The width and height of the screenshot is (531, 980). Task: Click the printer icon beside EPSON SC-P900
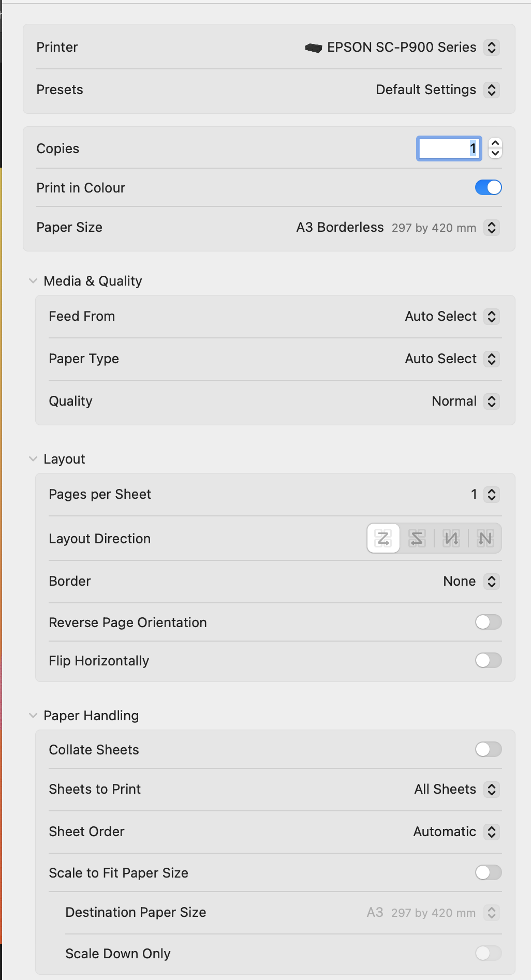point(313,47)
